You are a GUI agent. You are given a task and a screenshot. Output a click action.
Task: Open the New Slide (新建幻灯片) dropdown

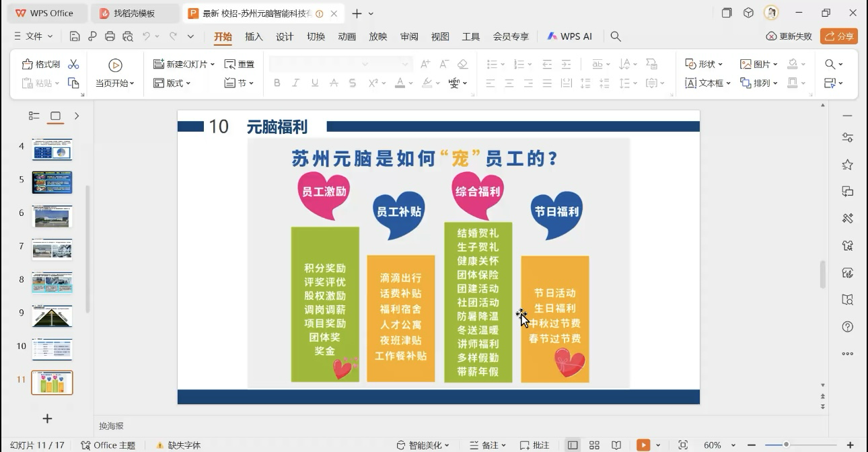pos(184,64)
